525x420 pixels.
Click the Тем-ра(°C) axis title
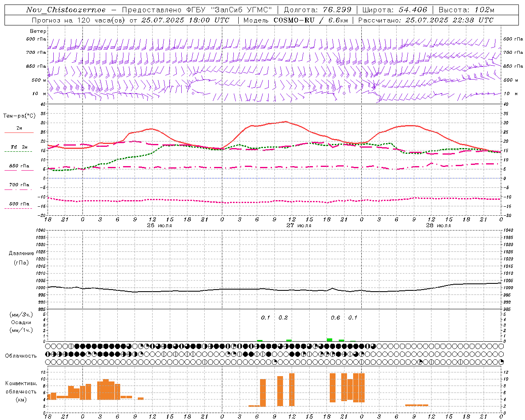pyautogui.click(x=19, y=116)
